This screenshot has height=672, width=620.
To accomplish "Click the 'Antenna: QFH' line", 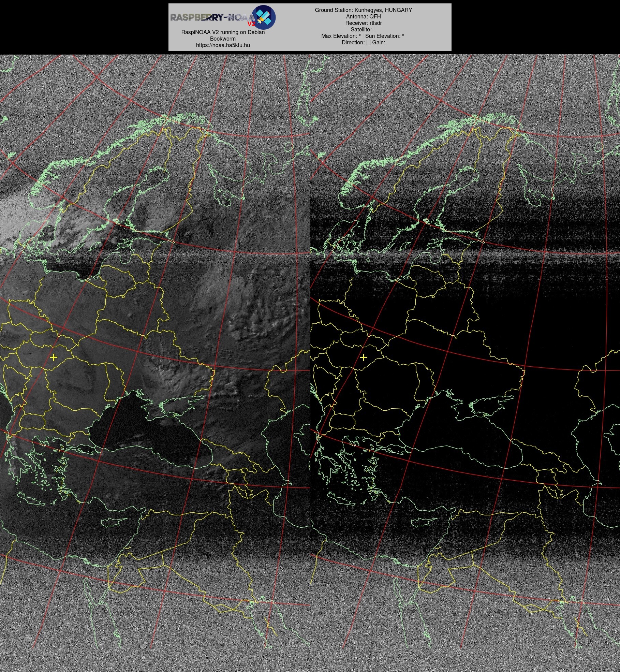I will (364, 16).
